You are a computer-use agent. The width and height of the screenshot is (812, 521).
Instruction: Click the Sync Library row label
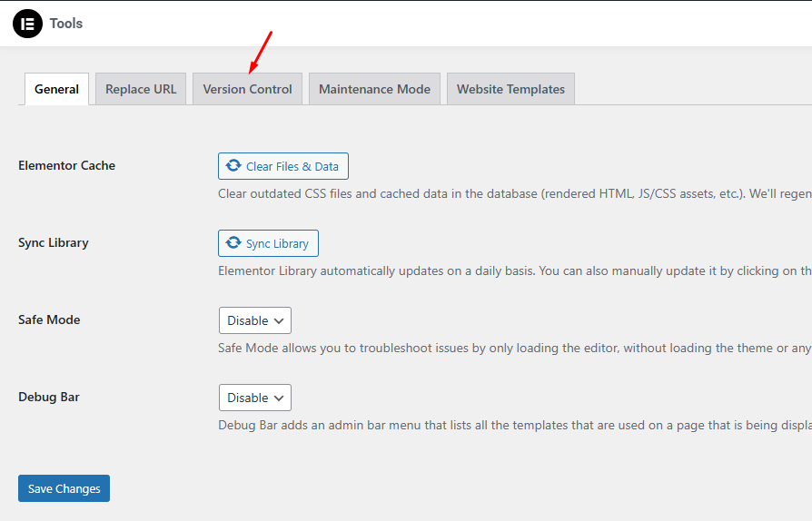[54, 242]
